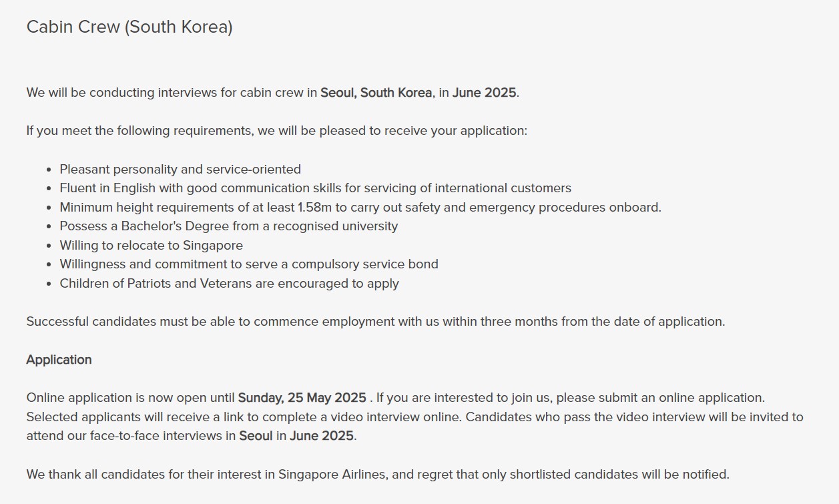
Task: Click the "June 2025" text in the first paragraph
Action: [x=484, y=93]
